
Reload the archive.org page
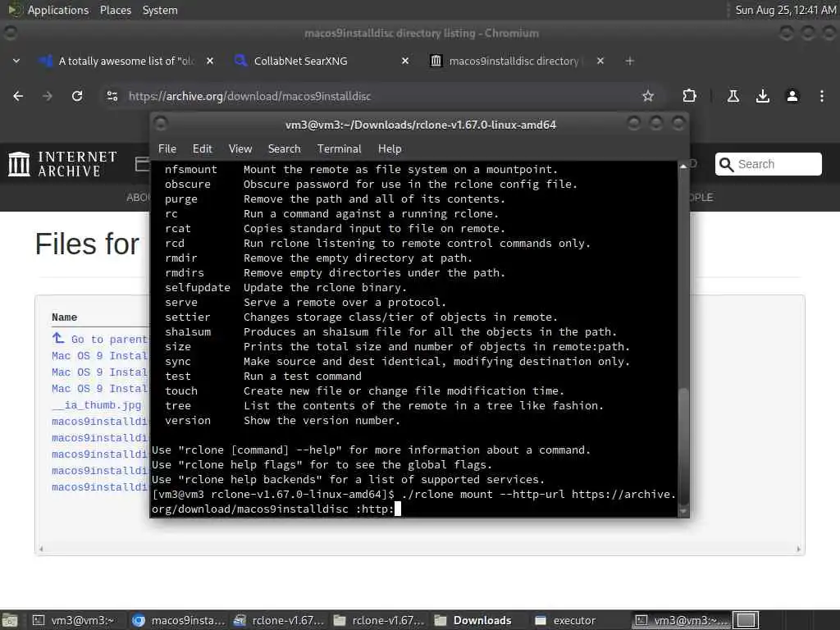coord(77,96)
